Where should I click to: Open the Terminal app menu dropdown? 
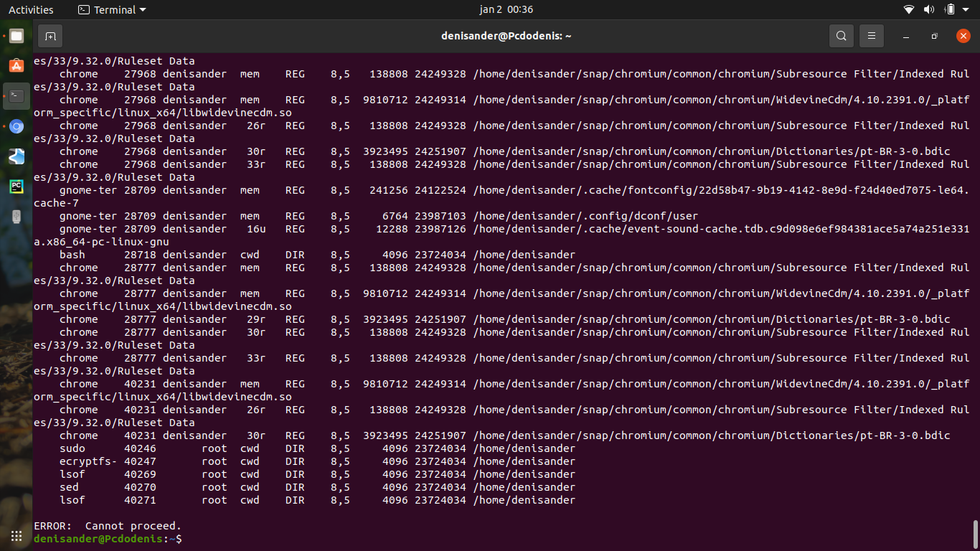click(x=112, y=10)
